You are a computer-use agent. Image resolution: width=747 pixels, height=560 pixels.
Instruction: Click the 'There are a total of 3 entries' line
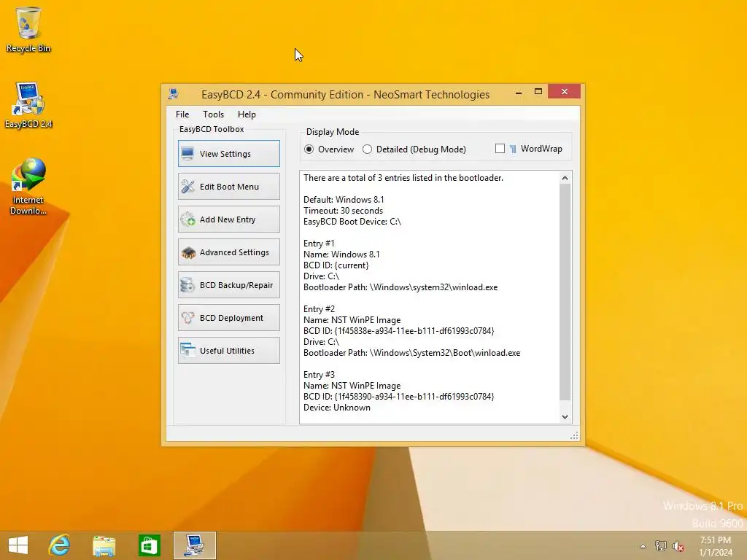pyautogui.click(x=403, y=178)
